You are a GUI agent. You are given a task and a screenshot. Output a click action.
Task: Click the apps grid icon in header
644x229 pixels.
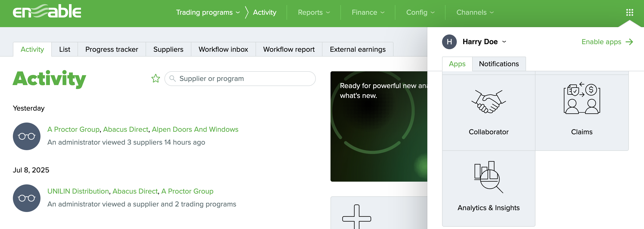coord(629,12)
